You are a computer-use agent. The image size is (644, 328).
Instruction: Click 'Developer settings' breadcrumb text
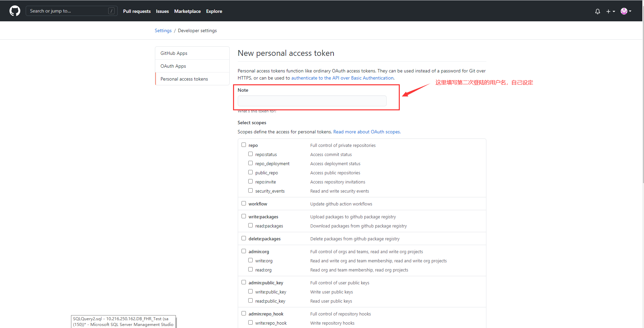(198, 30)
